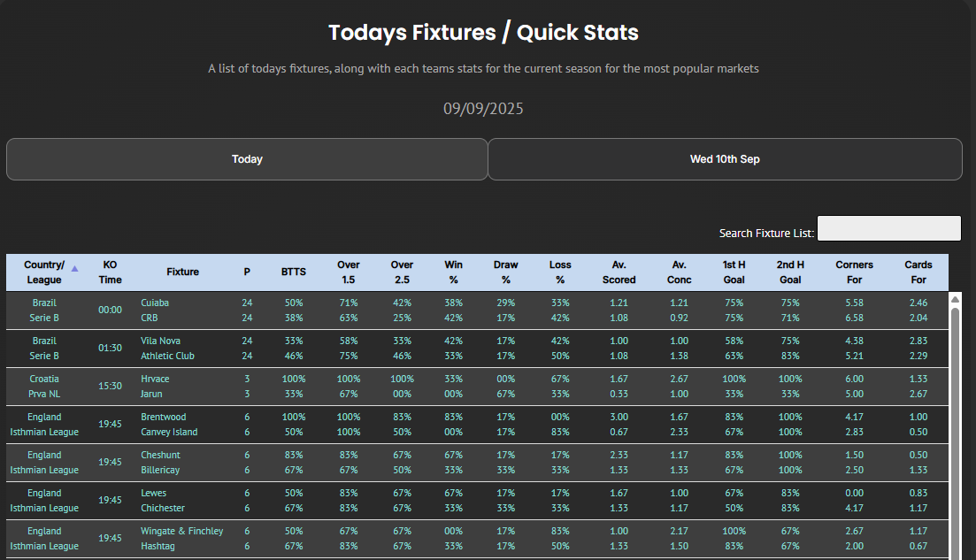Open the Brentwood team link
Image resolution: width=976 pixels, height=560 pixels.
click(x=164, y=417)
